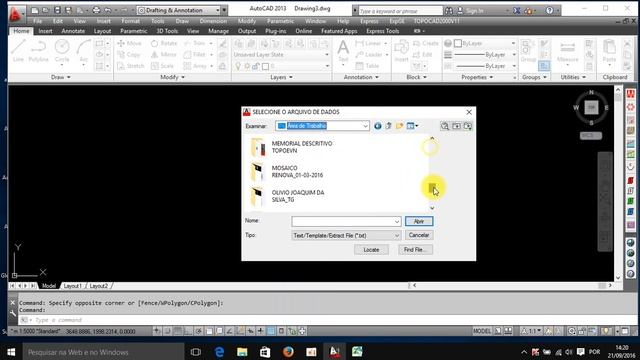Open the Parametric ribbon tab
Viewport: 640px width, 360px height.
click(x=133, y=31)
